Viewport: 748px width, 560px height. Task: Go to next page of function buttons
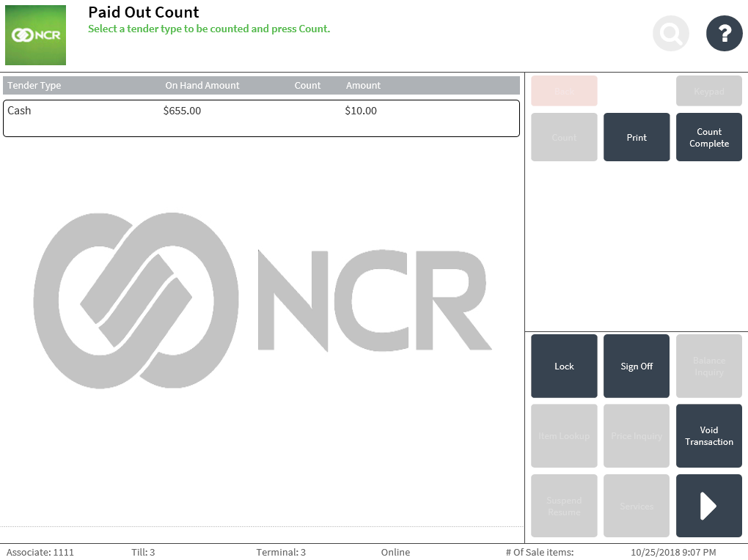click(708, 506)
